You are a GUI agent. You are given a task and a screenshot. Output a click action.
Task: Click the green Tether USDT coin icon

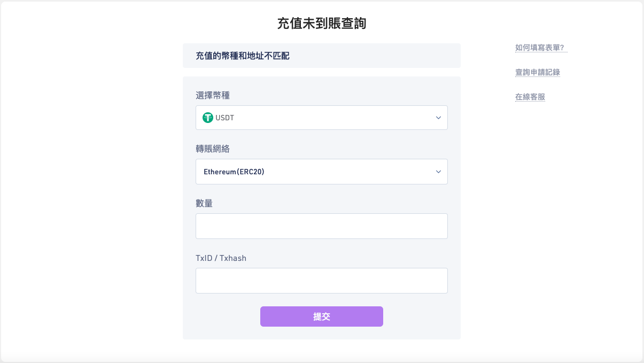tap(208, 118)
